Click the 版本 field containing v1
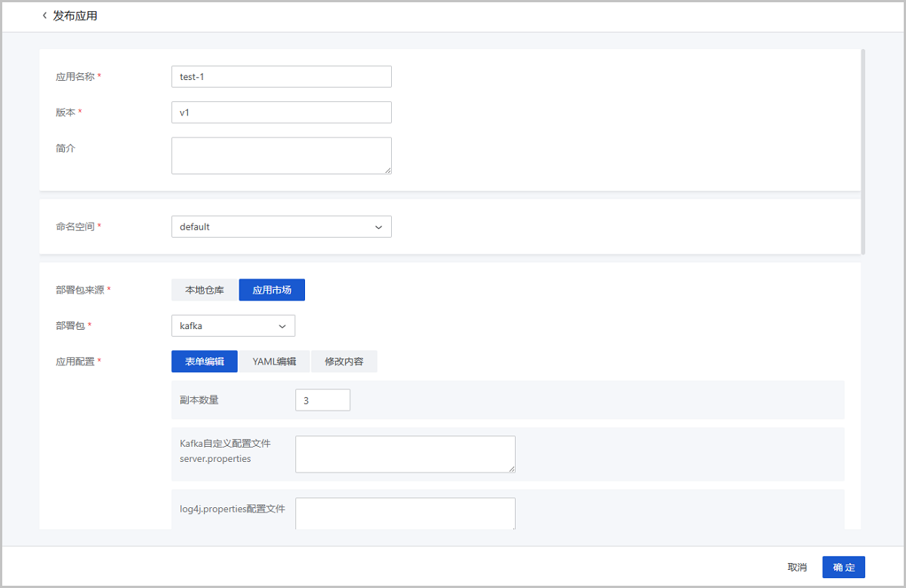The height and width of the screenshot is (588, 906). point(281,112)
